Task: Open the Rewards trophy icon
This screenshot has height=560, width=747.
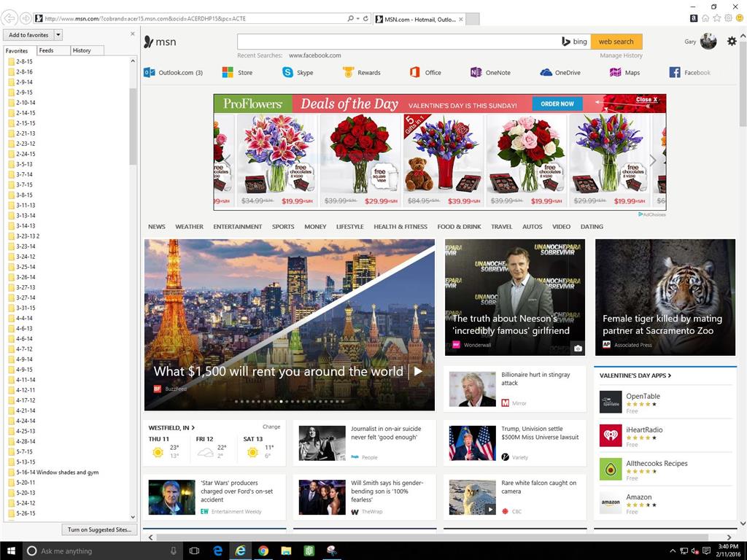Action: tap(348, 72)
